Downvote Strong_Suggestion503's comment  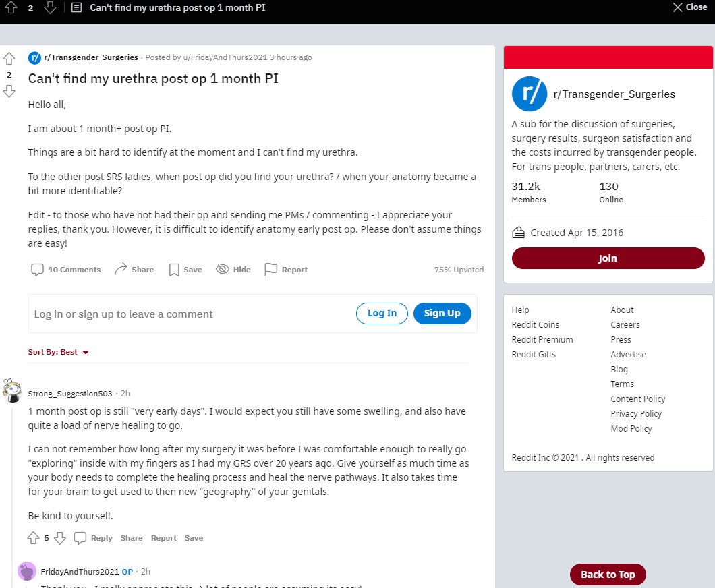tap(60, 538)
